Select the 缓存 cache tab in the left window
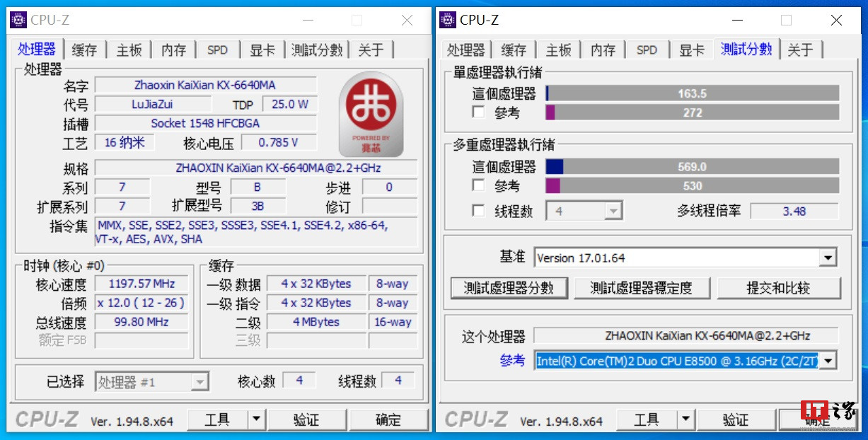 (84, 50)
